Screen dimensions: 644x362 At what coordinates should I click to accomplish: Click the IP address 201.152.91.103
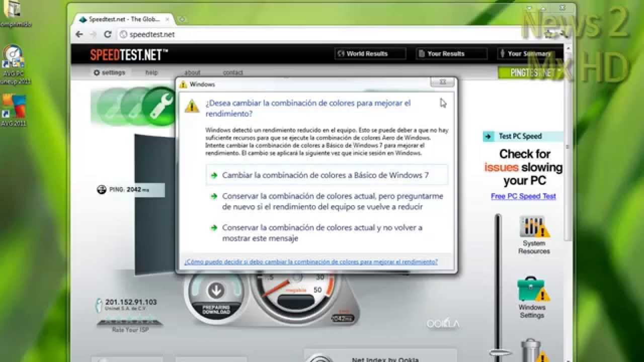pyautogui.click(x=131, y=302)
